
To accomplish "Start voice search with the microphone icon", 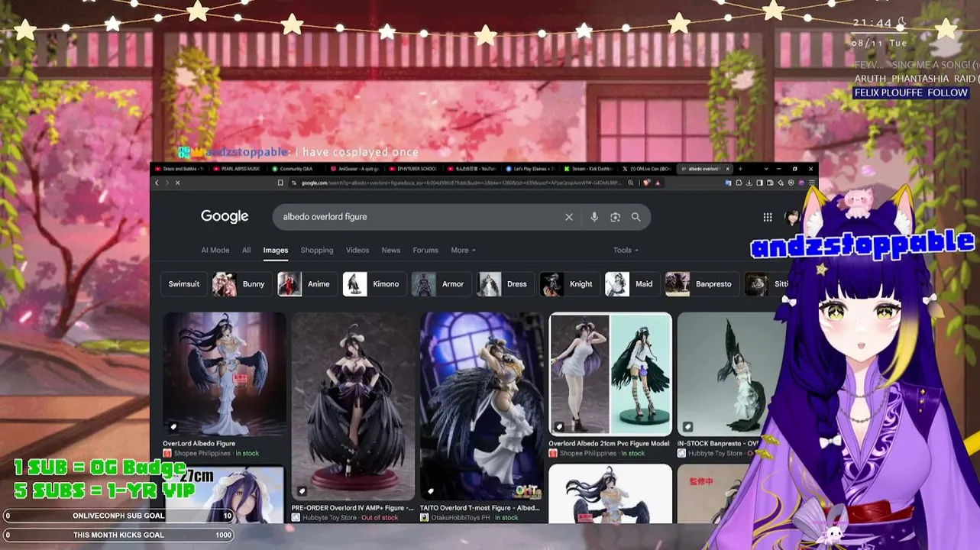I will pyautogui.click(x=594, y=217).
